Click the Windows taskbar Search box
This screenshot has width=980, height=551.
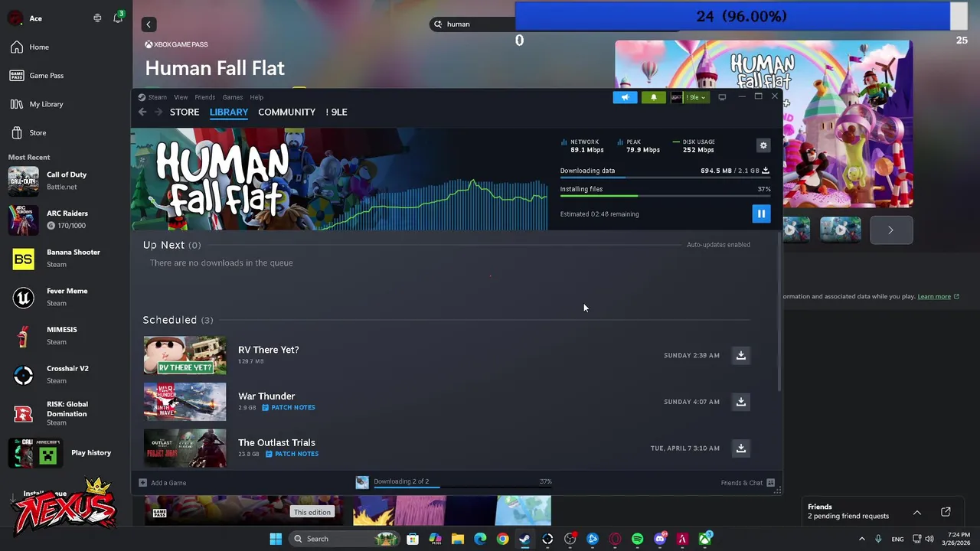345,539
